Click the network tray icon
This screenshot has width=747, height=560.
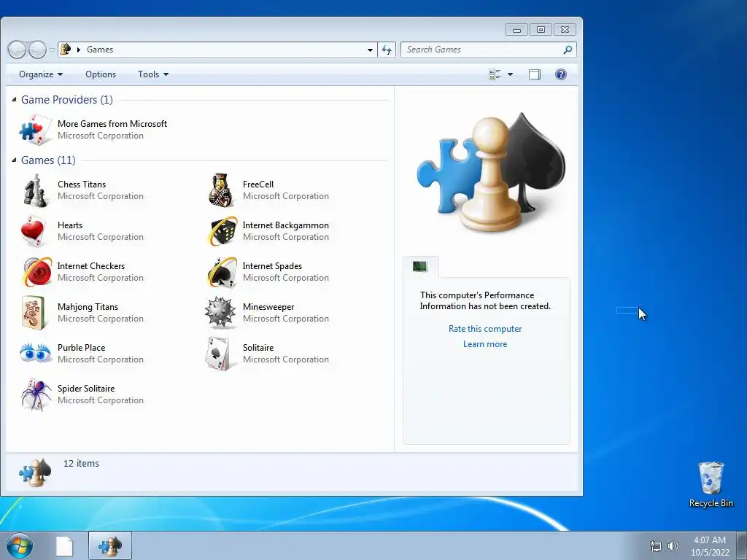click(x=656, y=546)
